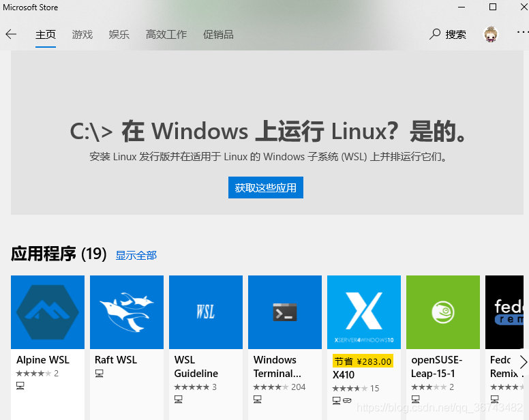
Task: Click the Raft WSL title text
Action: coord(116,360)
